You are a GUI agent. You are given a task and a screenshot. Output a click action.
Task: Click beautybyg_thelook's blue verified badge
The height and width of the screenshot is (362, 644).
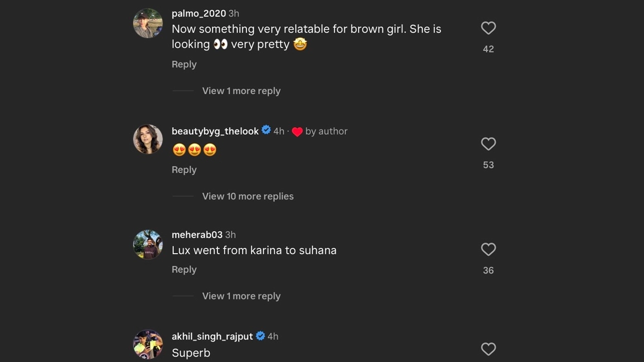point(266,130)
